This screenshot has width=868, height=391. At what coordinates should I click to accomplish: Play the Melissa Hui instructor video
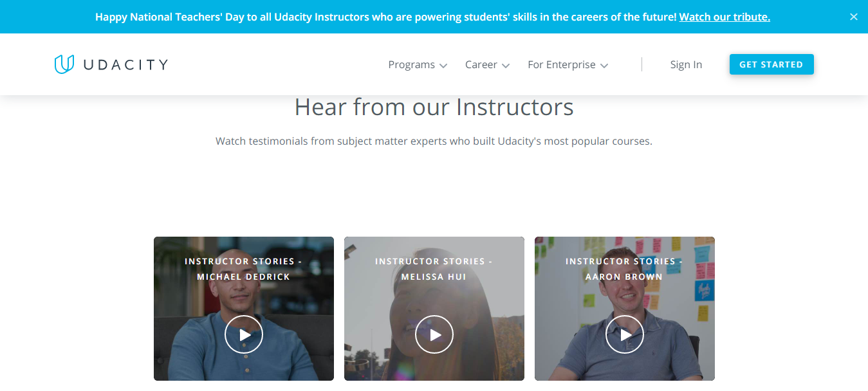click(x=434, y=334)
